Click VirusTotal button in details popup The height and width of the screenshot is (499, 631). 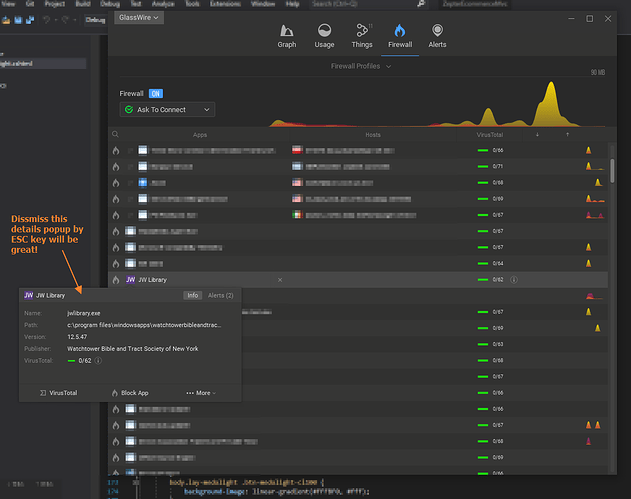coord(58,393)
